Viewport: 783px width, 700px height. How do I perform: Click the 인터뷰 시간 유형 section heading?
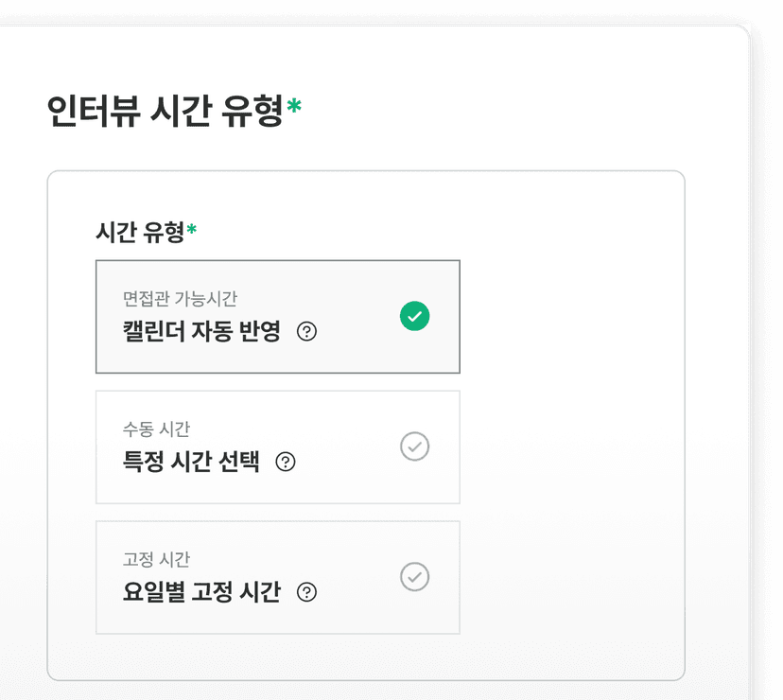point(165,107)
